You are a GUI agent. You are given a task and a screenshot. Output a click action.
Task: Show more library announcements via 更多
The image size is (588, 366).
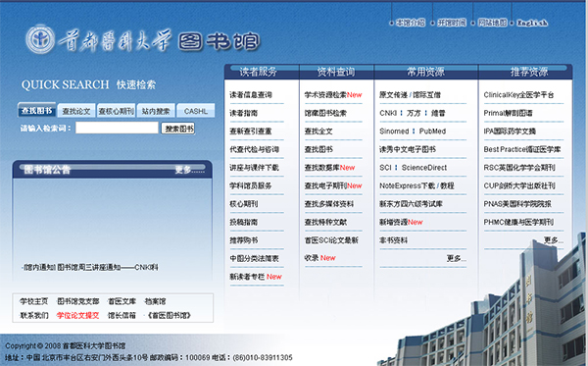[x=190, y=170]
